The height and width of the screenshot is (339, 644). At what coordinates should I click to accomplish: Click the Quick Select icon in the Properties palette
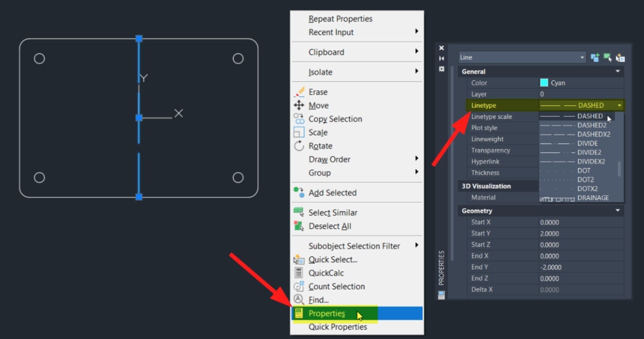[x=621, y=57]
